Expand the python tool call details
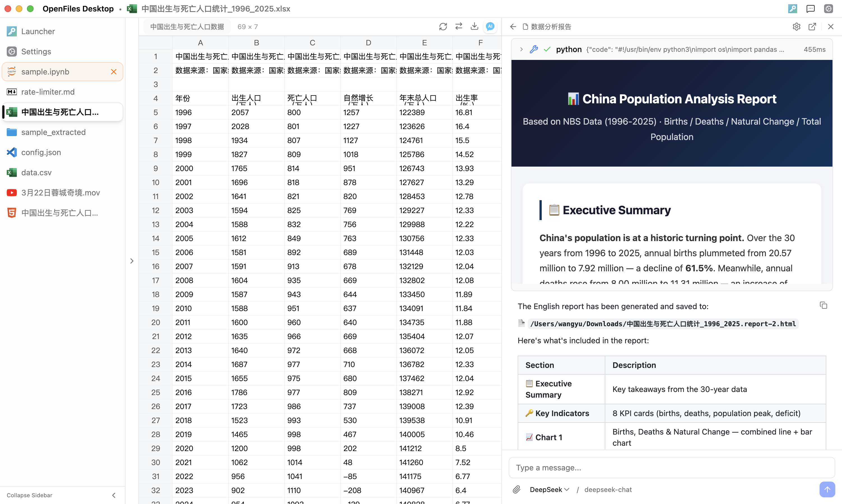The image size is (842, 504). [521, 49]
